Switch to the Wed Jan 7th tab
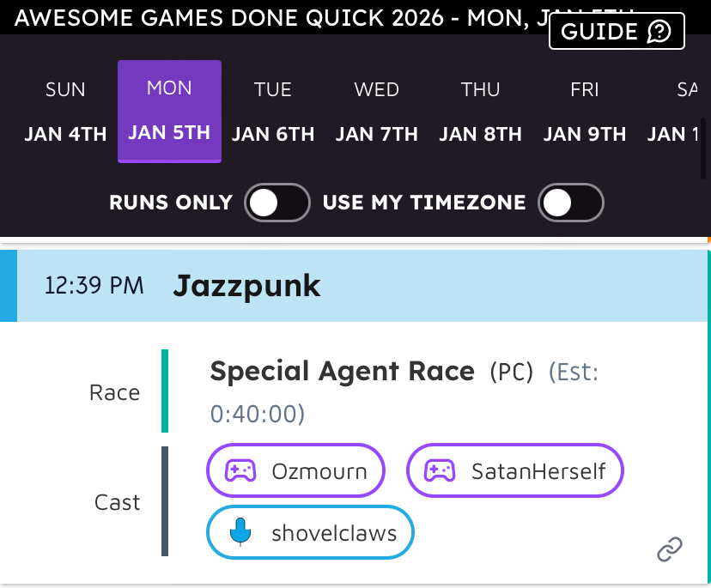Screen dimensions: 711x588 click(376, 112)
